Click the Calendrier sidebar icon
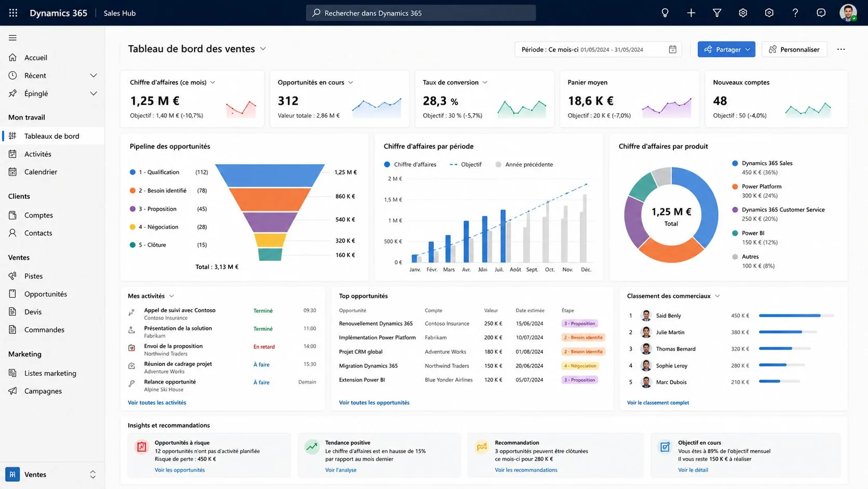This screenshot has height=489, width=868. tap(12, 171)
